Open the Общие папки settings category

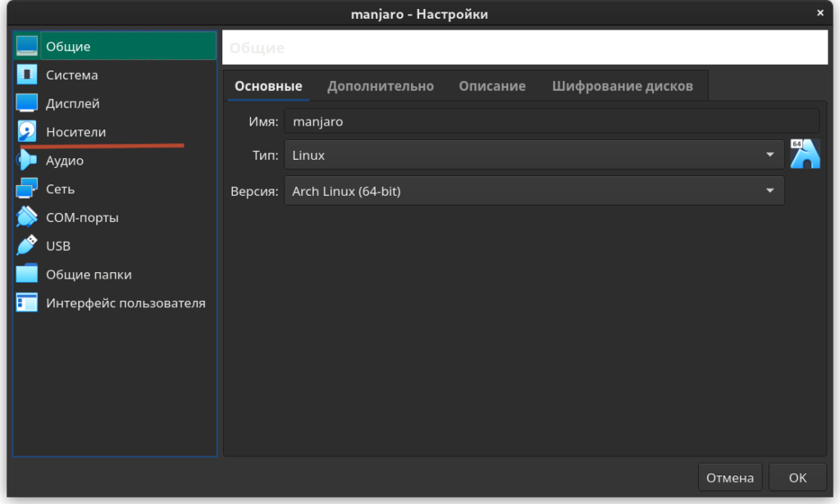click(115, 275)
